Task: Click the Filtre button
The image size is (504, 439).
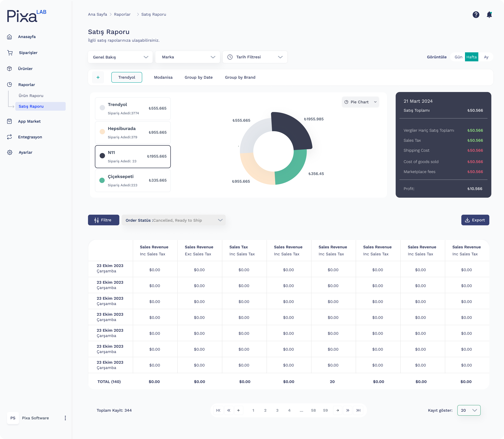Action: tap(103, 220)
